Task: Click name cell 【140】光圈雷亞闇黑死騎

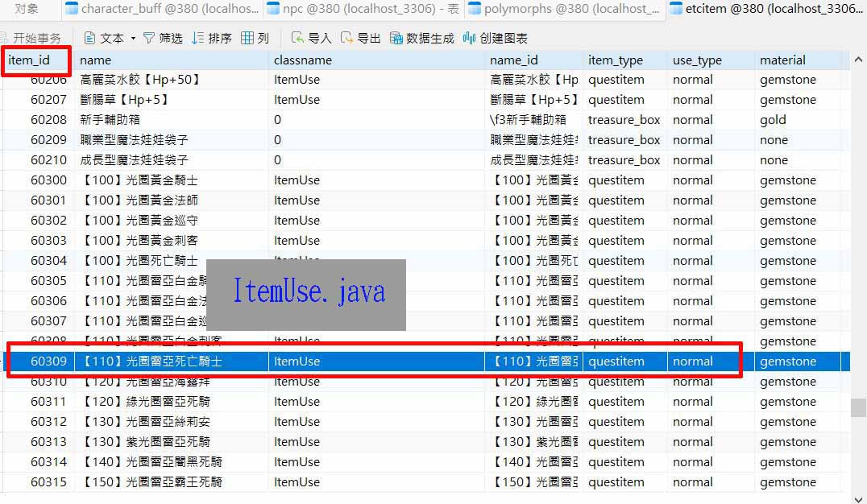Action: (151, 462)
